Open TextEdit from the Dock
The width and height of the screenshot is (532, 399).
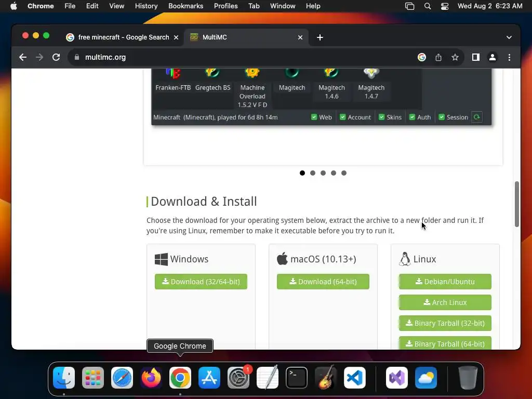pyautogui.click(x=268, y=378)
